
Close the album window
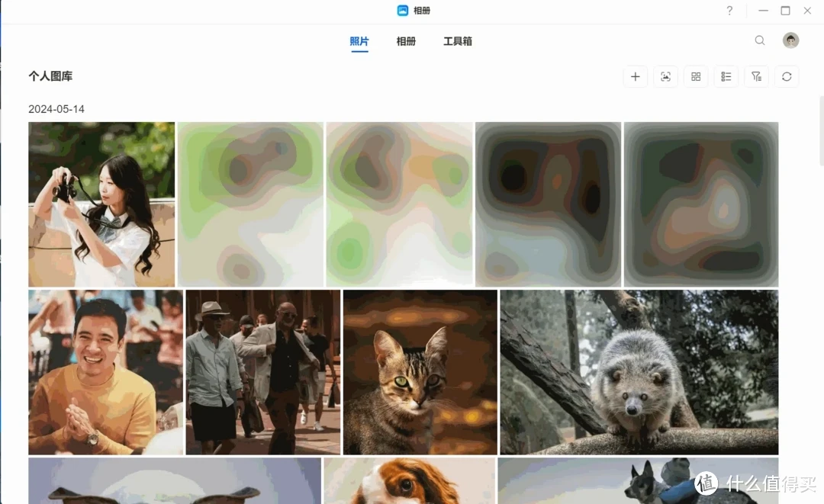point(807,11)
